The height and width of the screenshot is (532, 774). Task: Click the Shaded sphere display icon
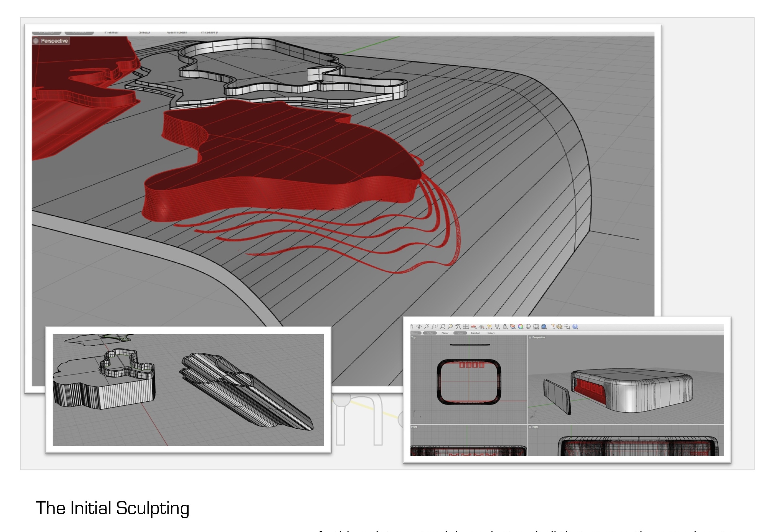tap(528, 327)
